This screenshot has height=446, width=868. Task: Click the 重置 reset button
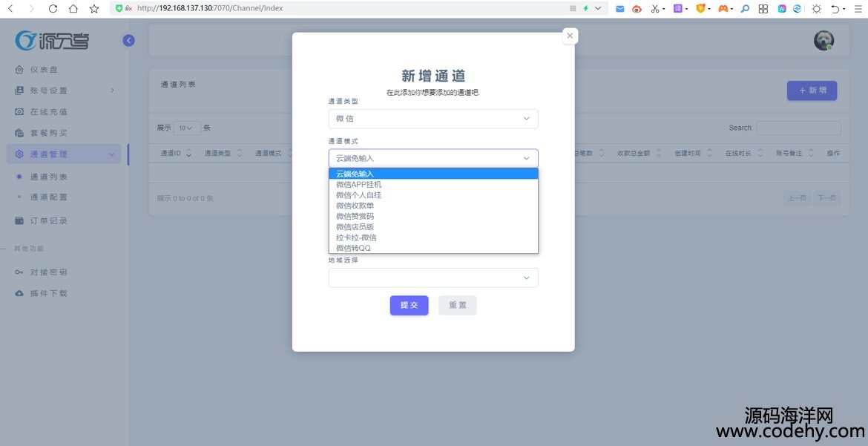(x=457, y=305)
